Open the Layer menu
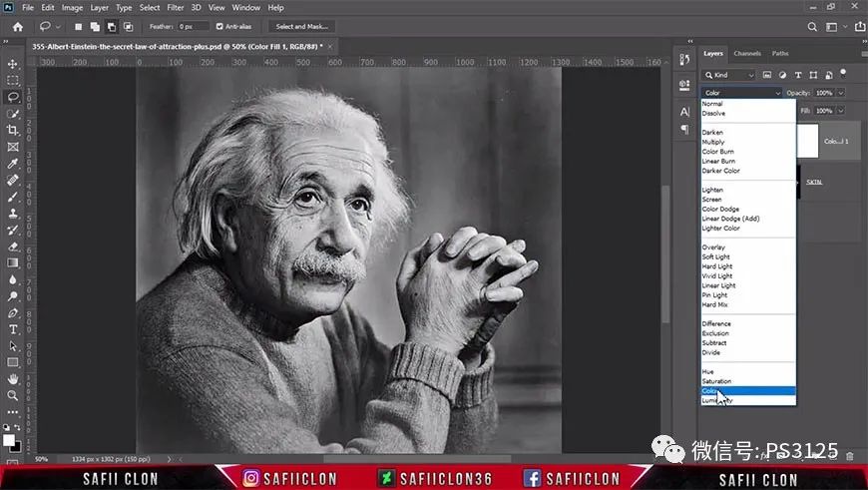Viewport: 868px width, 490px height. (x=100, y=8)
